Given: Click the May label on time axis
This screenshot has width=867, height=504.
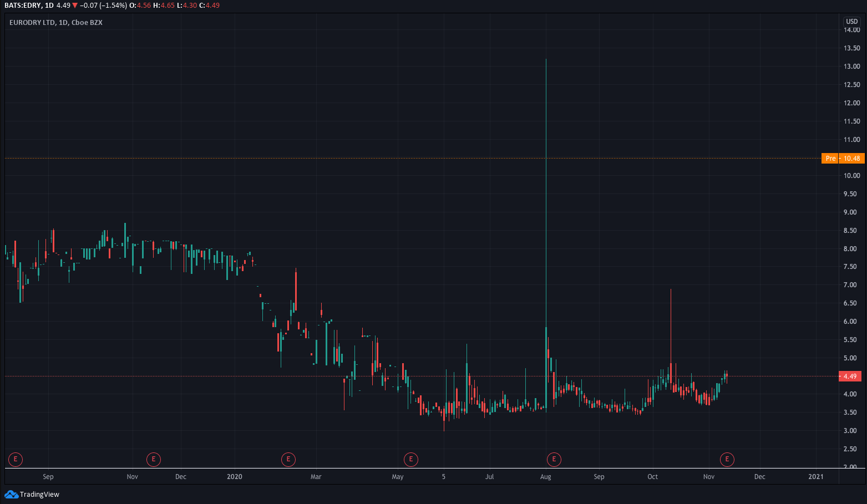Looking at the screenshot, I should point(398,477).
